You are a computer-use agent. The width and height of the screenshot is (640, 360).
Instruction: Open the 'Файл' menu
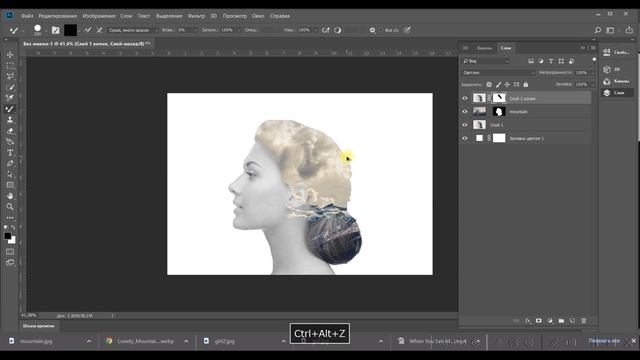point(27,16)
